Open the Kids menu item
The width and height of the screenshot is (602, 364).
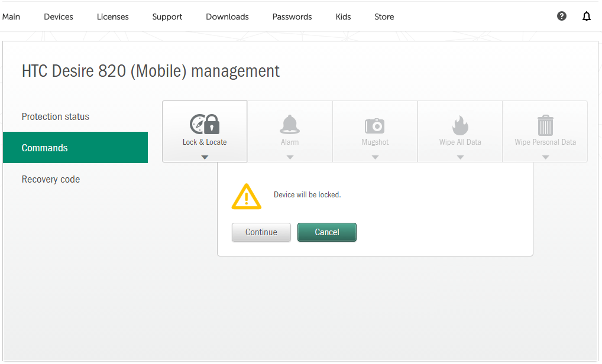tap(343, 17)
